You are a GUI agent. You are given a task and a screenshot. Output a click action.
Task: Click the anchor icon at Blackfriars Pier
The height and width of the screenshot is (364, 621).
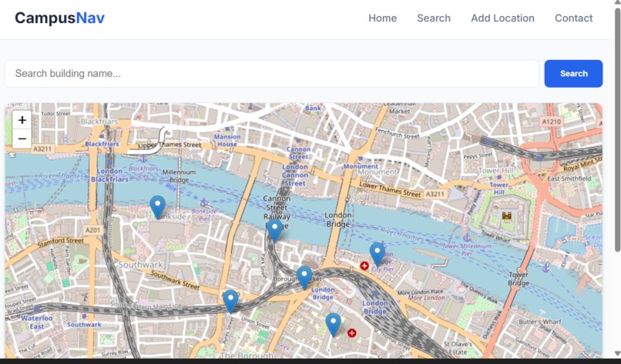point(143,159)
